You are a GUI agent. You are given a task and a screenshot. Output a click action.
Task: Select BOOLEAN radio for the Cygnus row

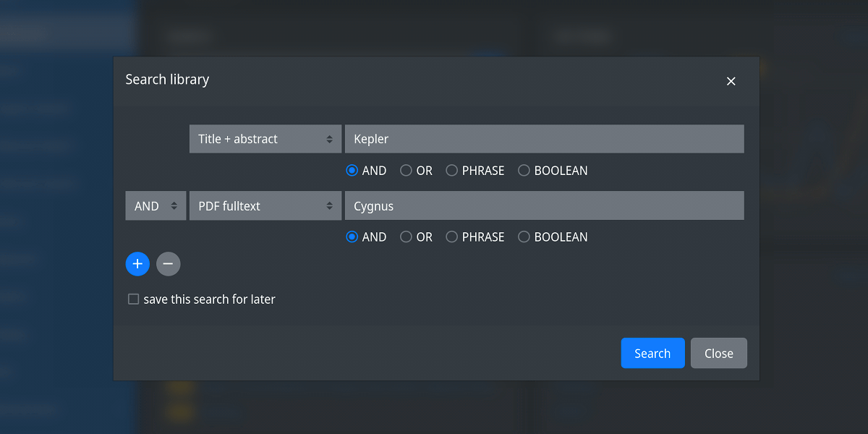click(524, 237)
